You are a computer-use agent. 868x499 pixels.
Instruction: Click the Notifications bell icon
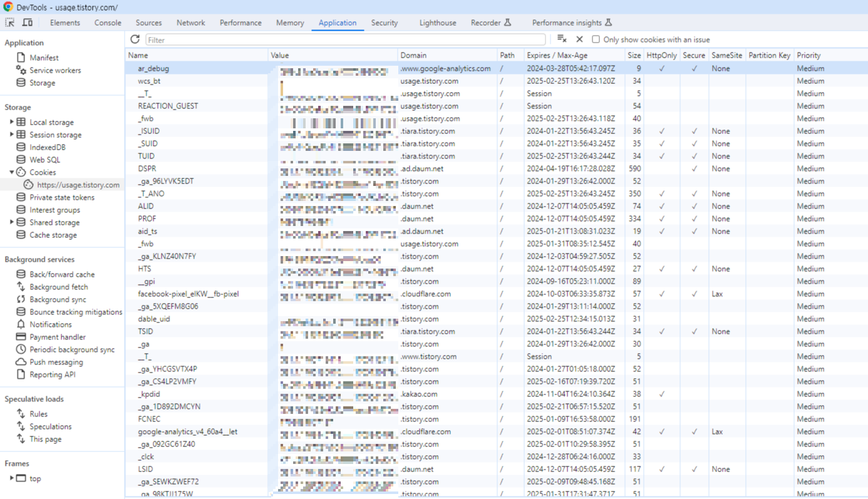[21, 324]
